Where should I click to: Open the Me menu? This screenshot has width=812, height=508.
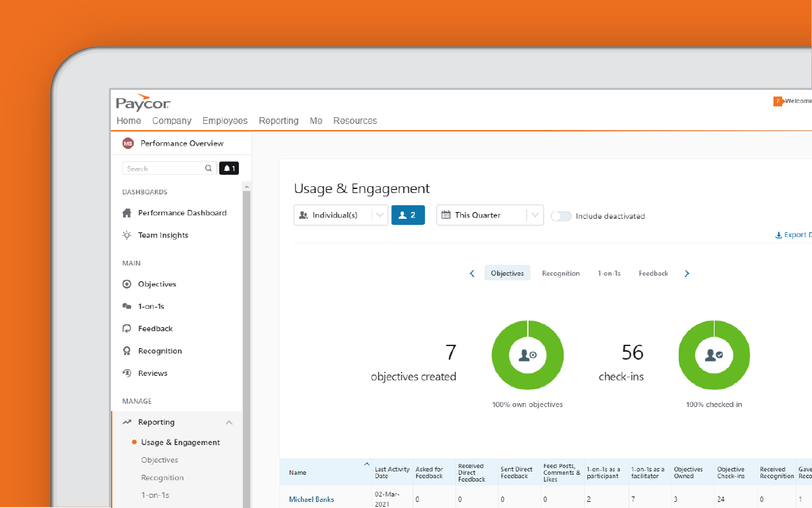316,121
